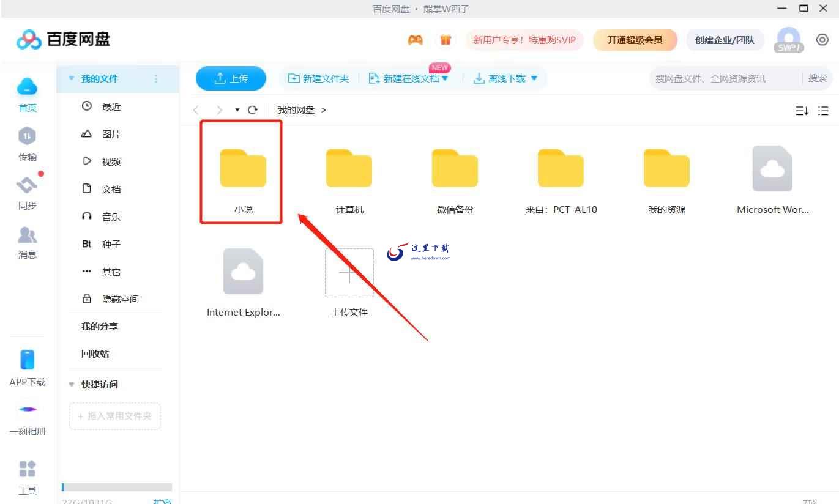Click the game controller icon
The width and height of the screenshot is (839, 504).
[x=416, y=40]
